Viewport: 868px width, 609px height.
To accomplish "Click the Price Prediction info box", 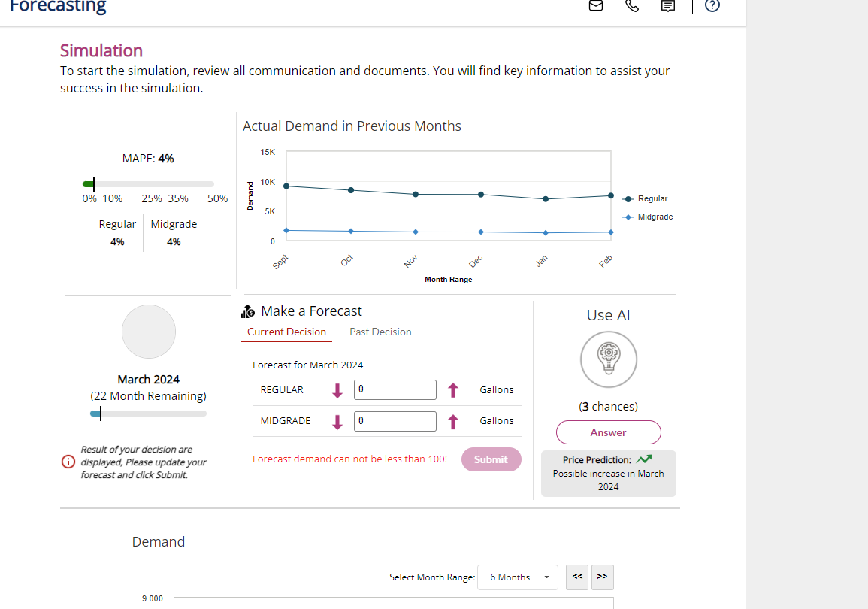I will tap(609, 474).
